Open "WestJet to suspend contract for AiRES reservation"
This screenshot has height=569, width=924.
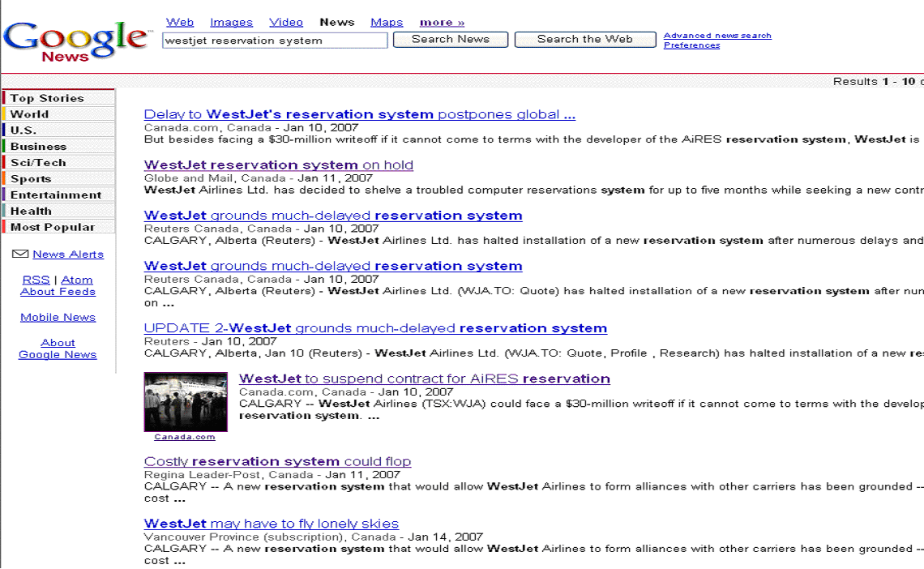point(424,379)
